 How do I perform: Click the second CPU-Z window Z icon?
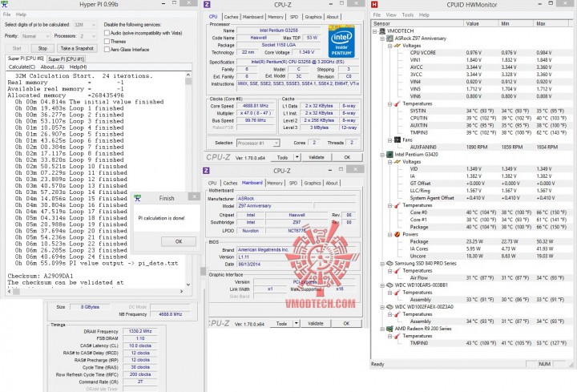click(206, 171)
